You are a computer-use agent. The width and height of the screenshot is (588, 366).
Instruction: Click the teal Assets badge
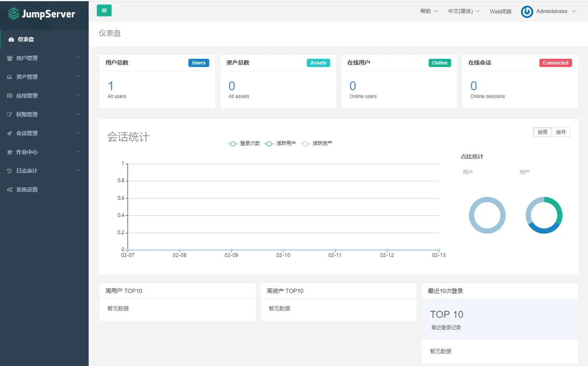pyautogui.click(x=318, y=63)
